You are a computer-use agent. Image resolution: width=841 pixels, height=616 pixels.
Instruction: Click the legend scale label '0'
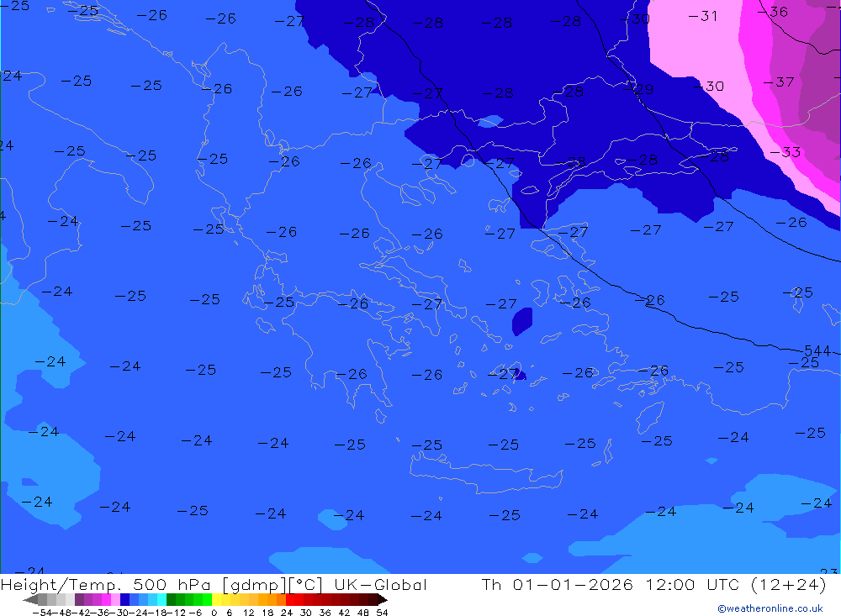tap(214, 613)
